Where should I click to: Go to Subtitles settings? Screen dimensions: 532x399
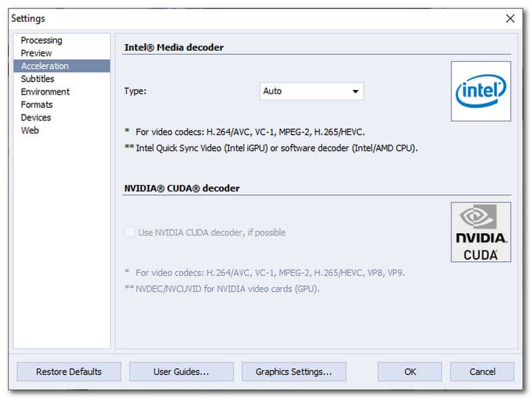pos(37,79)
